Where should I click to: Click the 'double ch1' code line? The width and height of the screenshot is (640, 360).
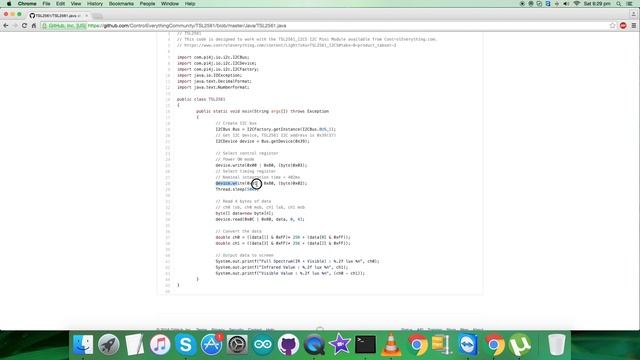[283, 244]
